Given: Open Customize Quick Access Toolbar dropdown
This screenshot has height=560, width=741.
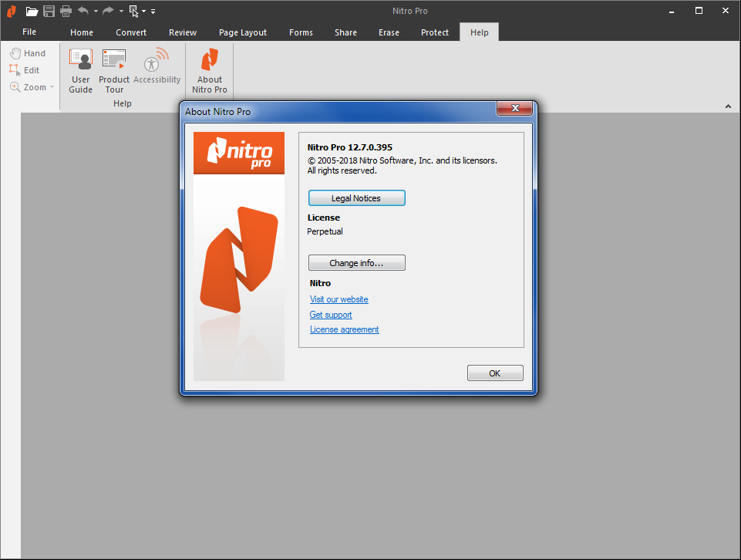Looking at the screenshot, I should click(x=153, y=11).
